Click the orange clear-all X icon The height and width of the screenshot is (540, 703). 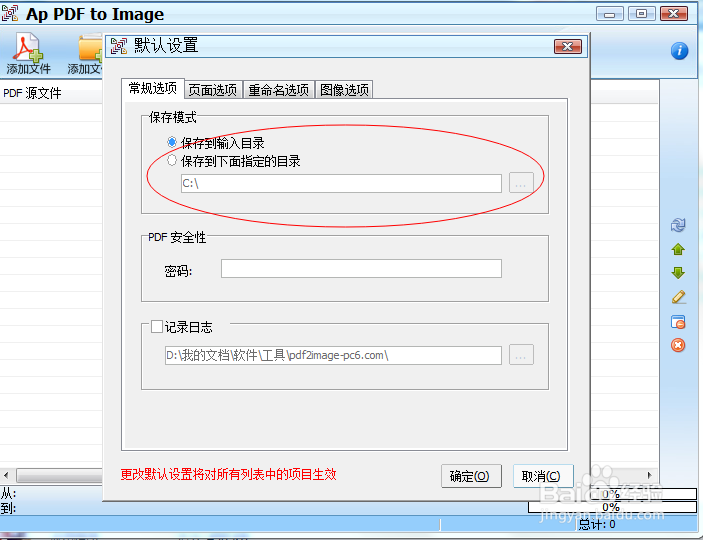[x=678, y=345]
